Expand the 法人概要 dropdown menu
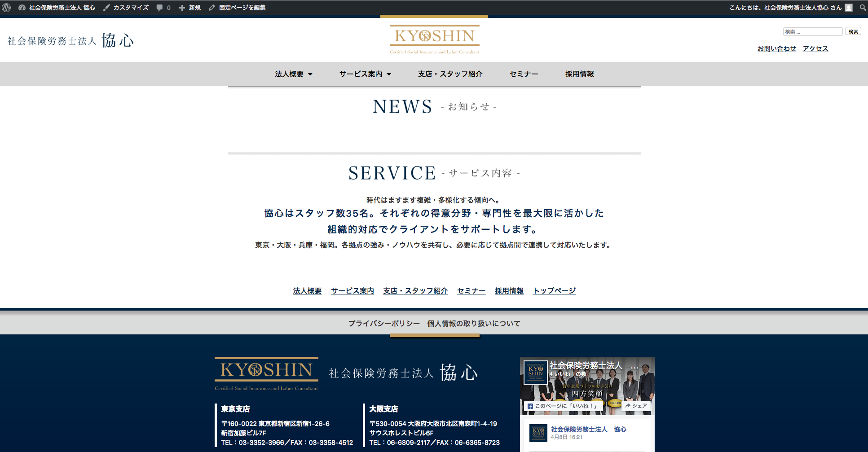 pyautogui.click(x=293, y=74)
